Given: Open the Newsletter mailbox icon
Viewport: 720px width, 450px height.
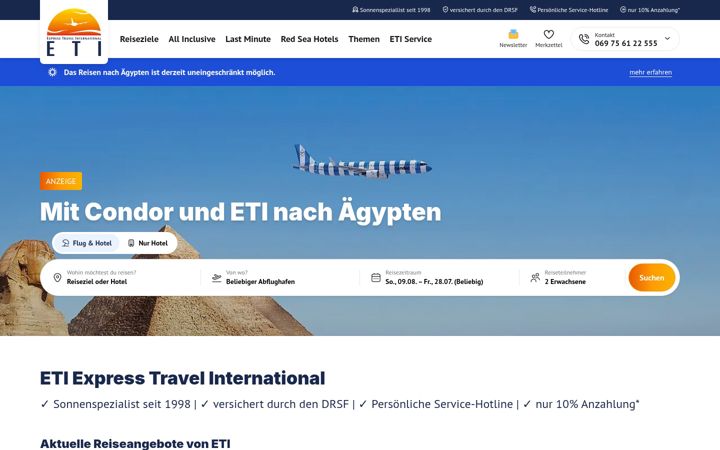Looking at the screenshot, I should [513, 34].
